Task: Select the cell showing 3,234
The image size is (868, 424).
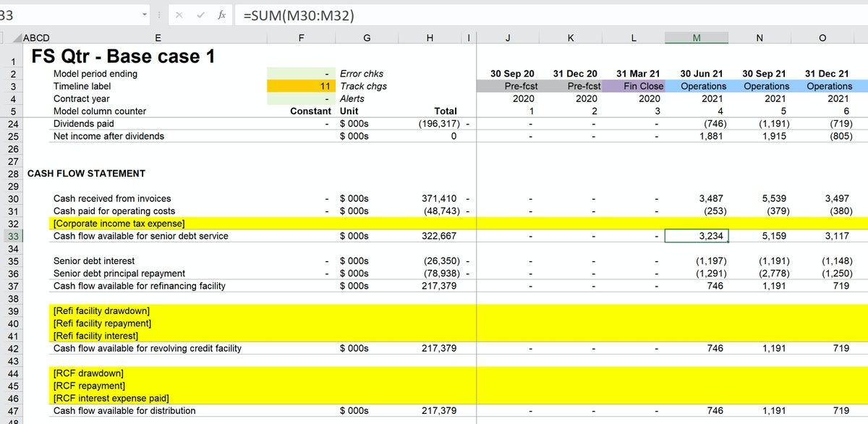Action: tap(697, 235)
